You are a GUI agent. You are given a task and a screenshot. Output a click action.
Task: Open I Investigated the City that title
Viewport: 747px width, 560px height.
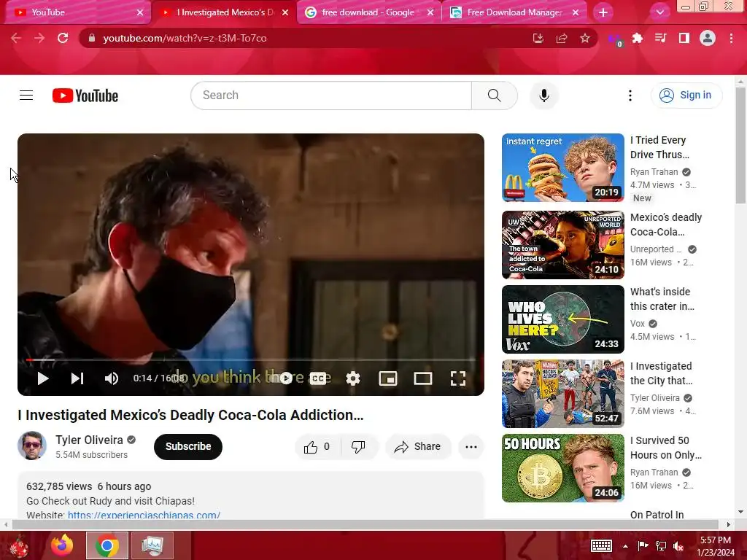[x=661, y=373]
